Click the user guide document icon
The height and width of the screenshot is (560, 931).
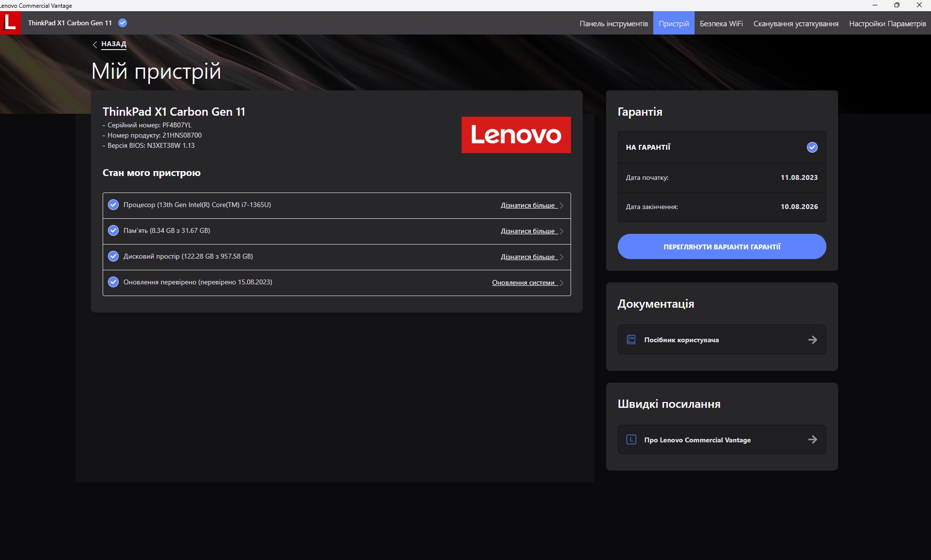pyautogui.click(x=631, y=340)
